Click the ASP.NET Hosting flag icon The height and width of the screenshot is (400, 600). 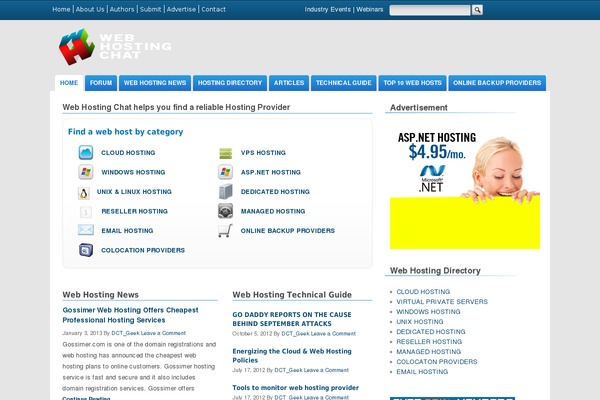point(225,172)
